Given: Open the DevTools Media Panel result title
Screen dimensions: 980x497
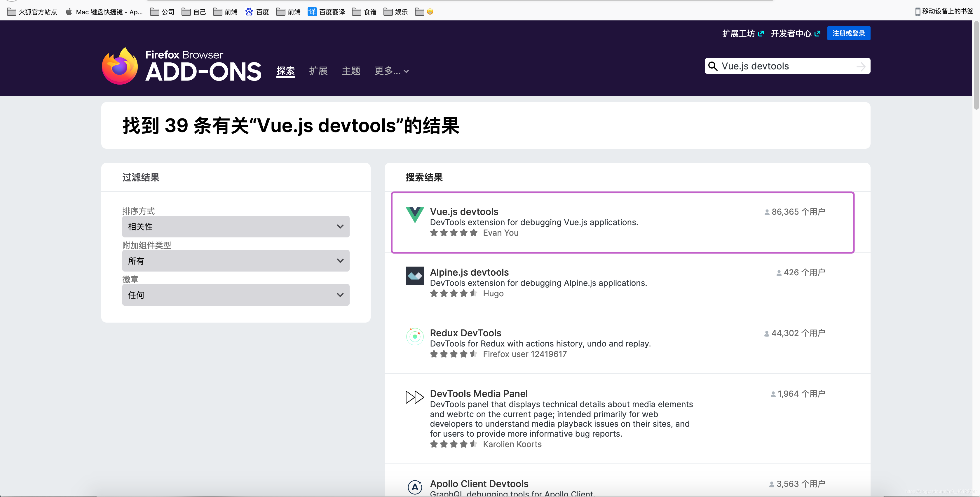Looking at the screenshot, I should [x=479, y=393].
